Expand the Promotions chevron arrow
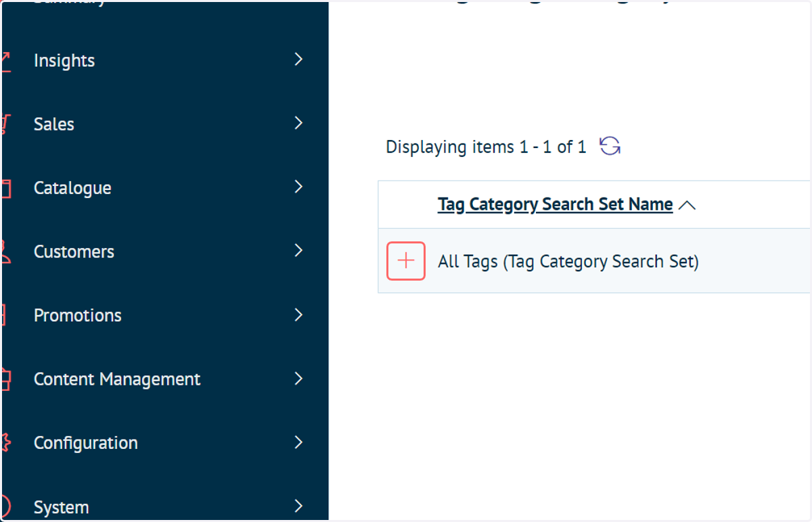 pyautogui.click(x=299, y=314)
